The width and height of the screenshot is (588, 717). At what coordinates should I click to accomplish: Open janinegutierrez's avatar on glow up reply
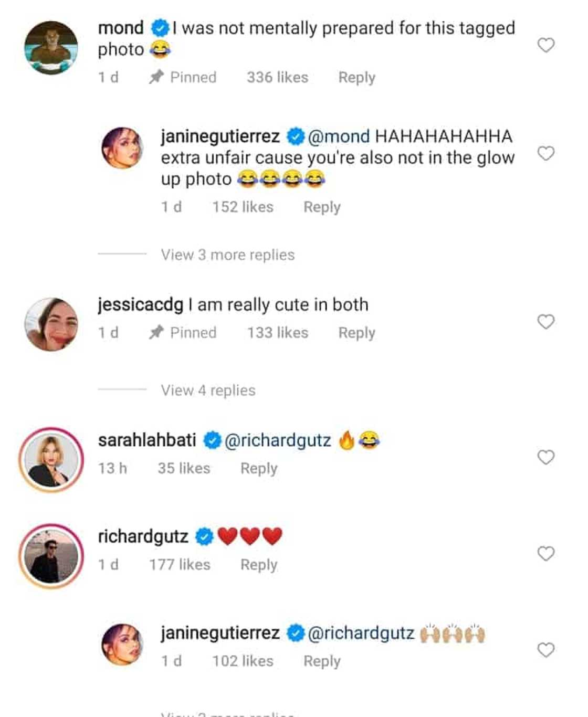(x=122, y=147)
